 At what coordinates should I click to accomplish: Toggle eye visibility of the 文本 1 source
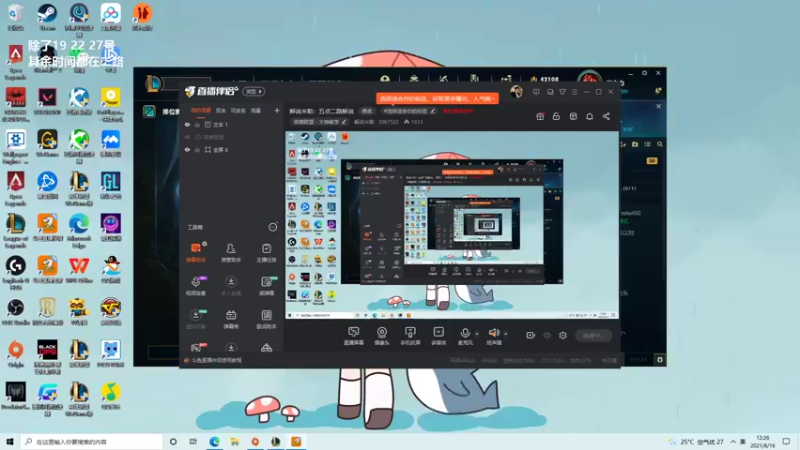point(187,124)
